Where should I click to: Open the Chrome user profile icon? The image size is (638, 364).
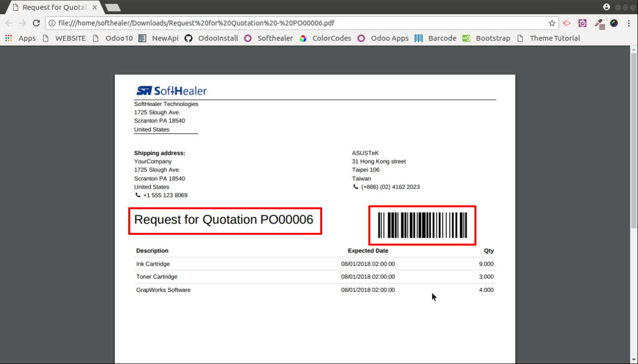[607, 7]
